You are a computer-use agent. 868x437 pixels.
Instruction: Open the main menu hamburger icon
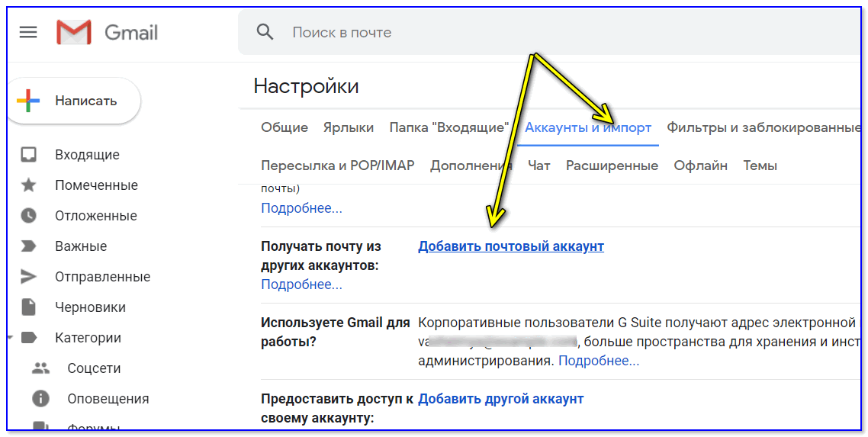(x=28, y=33)
